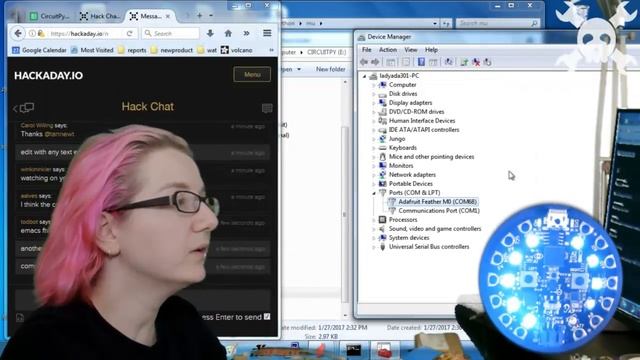Open the chat panel icon beside Hack Chat
This screenshot has height=360, width=640.
tap(267, 108)
